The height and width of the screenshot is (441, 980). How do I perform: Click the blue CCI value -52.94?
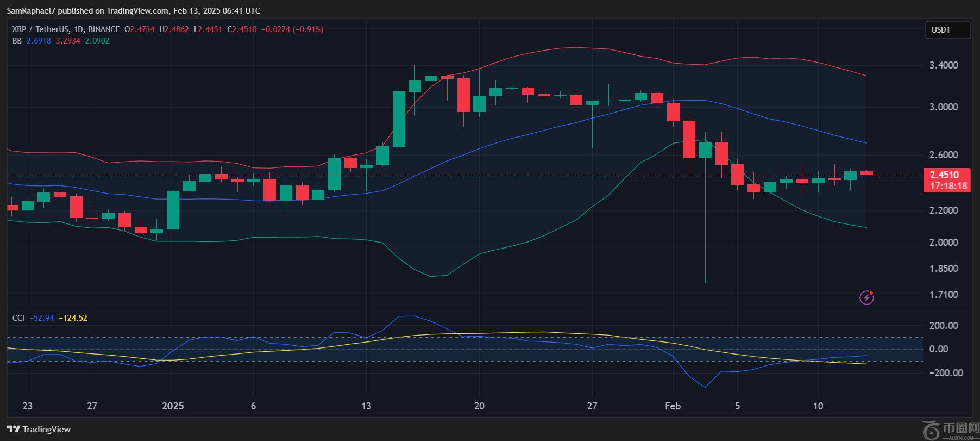coord(42,318)
